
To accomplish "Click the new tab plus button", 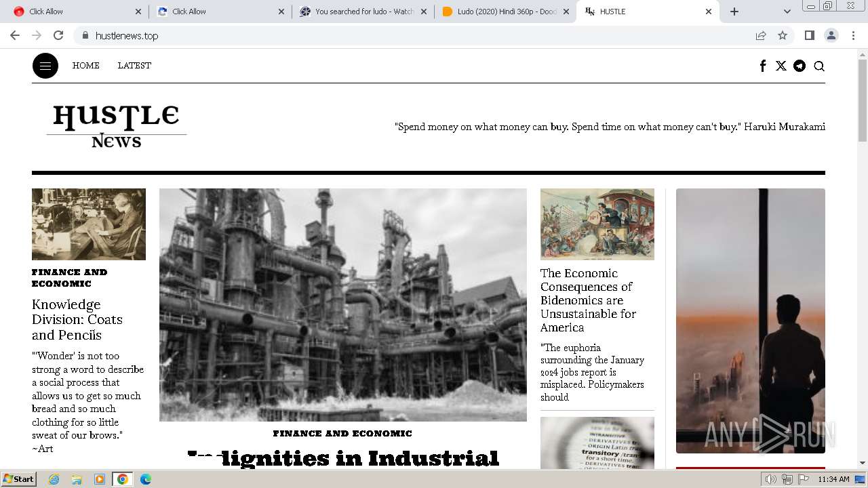I will tap(734, 12).
